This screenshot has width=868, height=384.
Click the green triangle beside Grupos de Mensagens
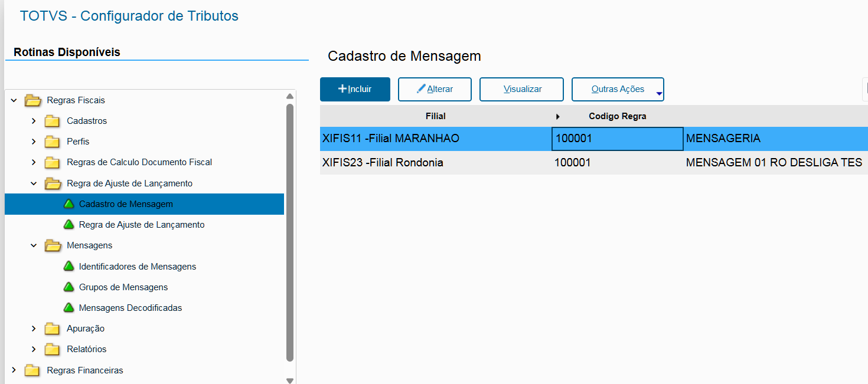69,287
